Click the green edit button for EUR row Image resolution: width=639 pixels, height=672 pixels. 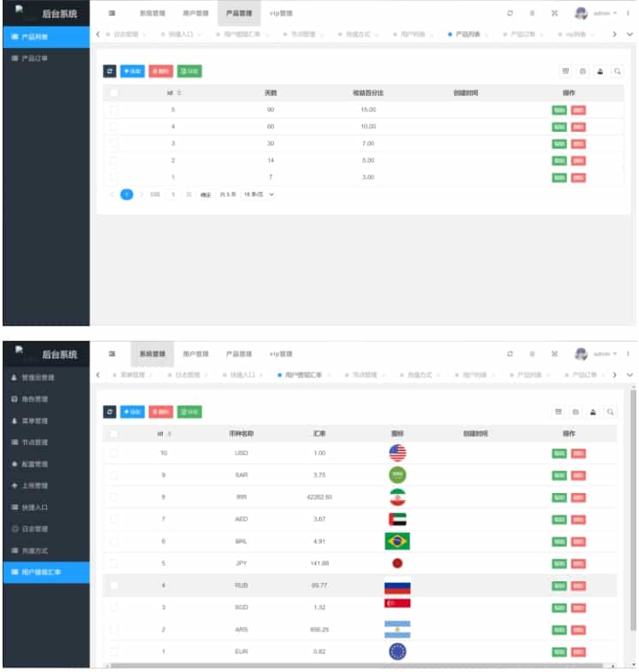coord(559,651)
